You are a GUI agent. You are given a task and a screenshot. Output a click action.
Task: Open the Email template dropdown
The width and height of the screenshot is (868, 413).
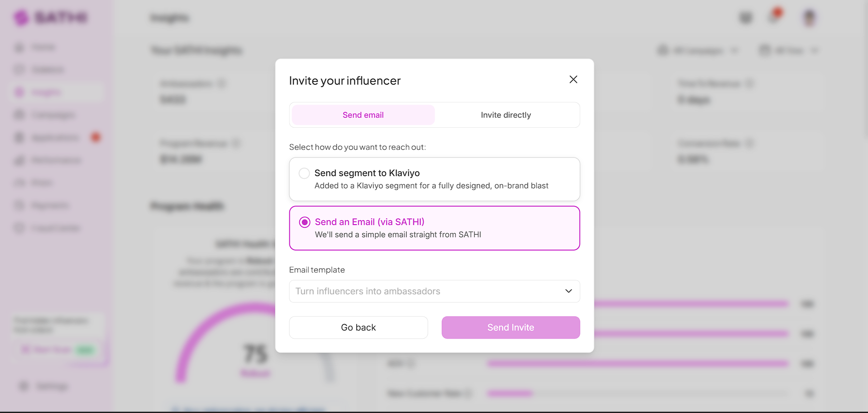(435, 291)
